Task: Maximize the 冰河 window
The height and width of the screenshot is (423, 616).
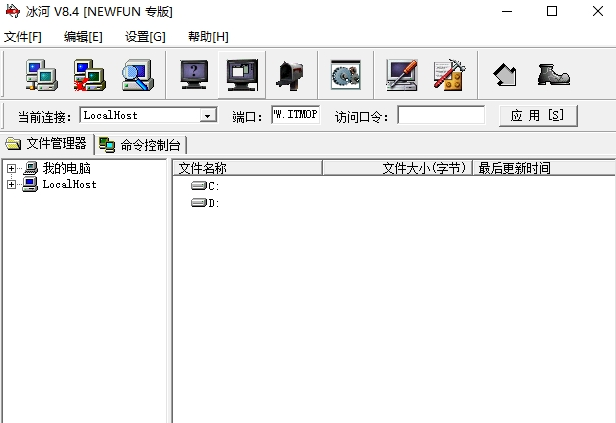Action: [x=552, y=11]
